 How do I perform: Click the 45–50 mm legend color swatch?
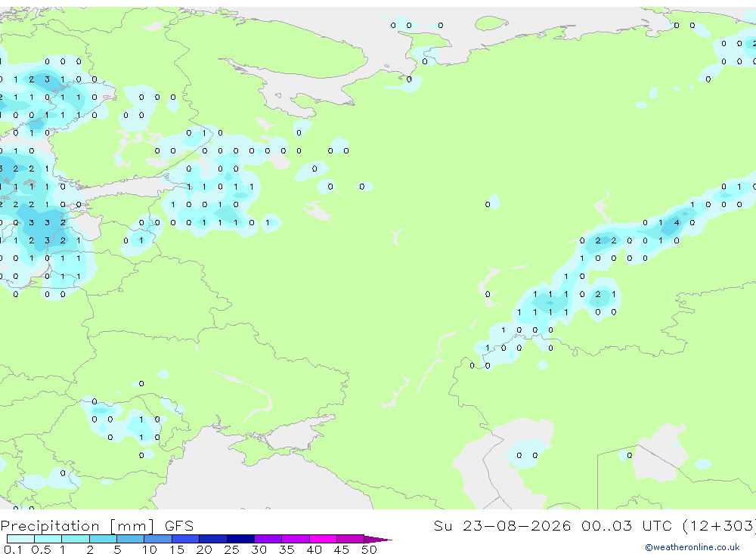click(351, 539)
